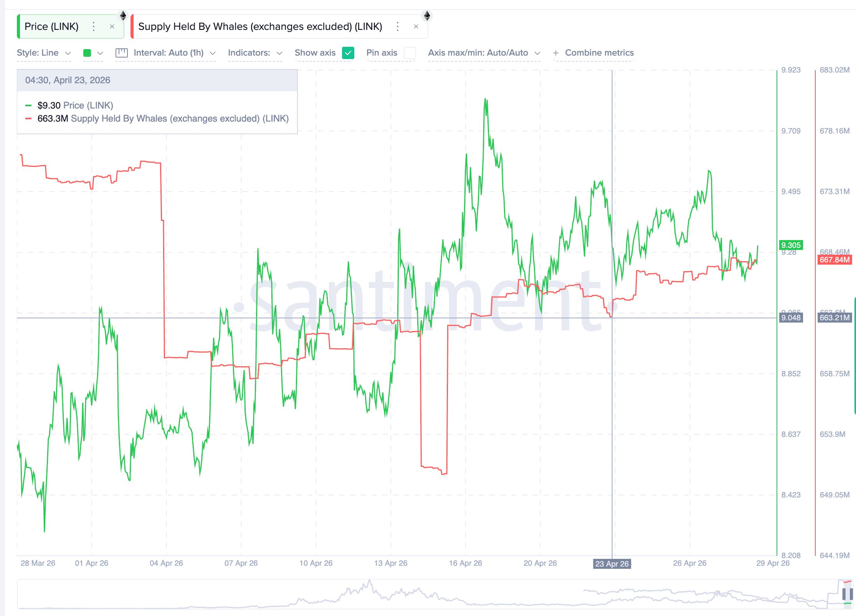This screenshot has height=616, width=856.
Task: Click Combine metrics button
Action: tap(599, 53)
